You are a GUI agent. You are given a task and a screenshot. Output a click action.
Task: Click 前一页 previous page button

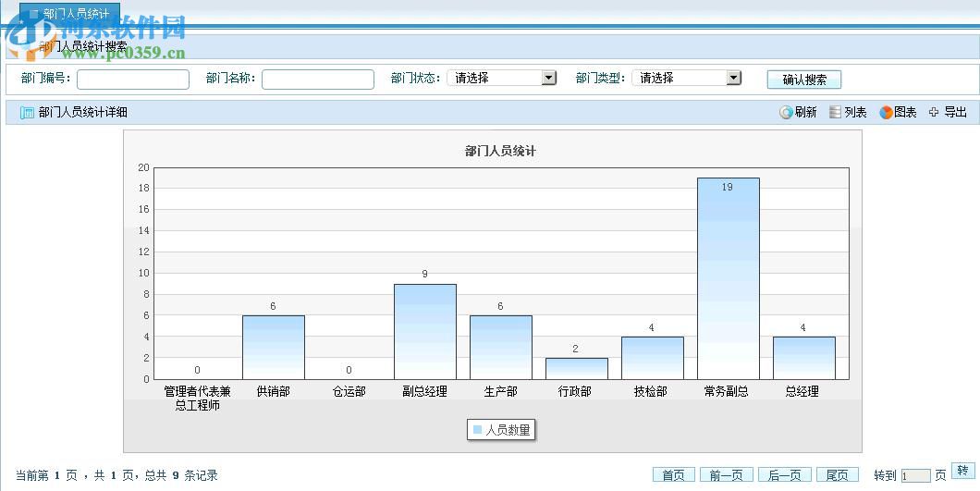pos(727,475)
